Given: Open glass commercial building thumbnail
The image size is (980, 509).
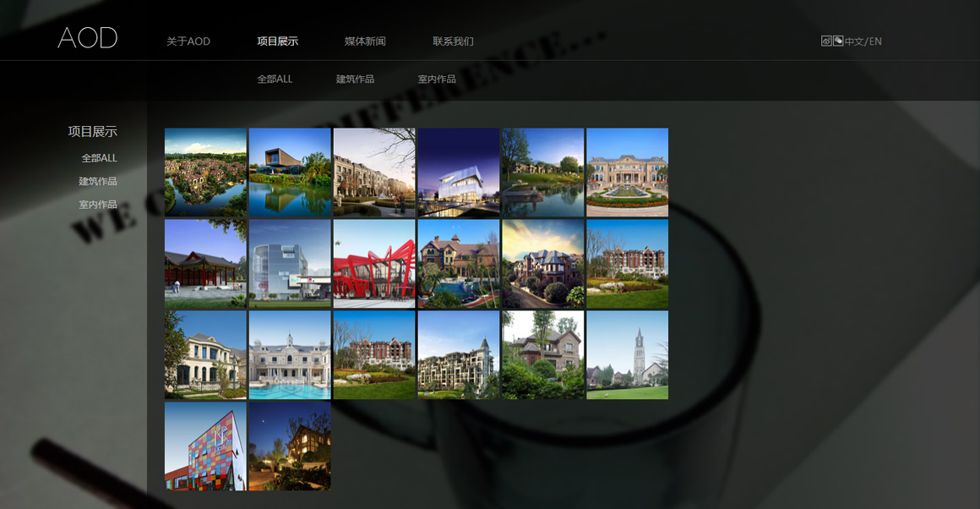Looking at the screenshot, I should [x=290, y=264].
